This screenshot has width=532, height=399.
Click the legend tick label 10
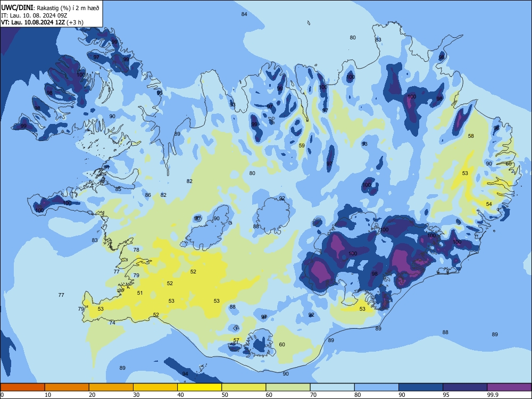(48, 395)
